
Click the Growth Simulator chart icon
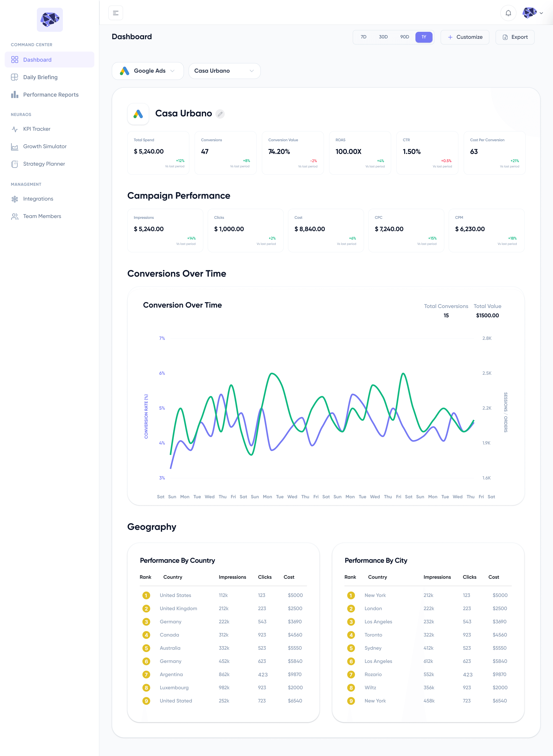[x=15, y=146]
